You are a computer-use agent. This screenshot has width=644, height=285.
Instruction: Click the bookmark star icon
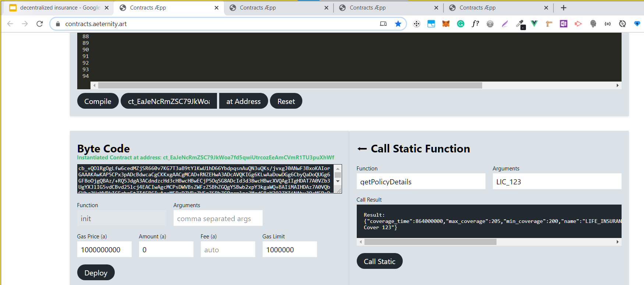pos(398,24)
